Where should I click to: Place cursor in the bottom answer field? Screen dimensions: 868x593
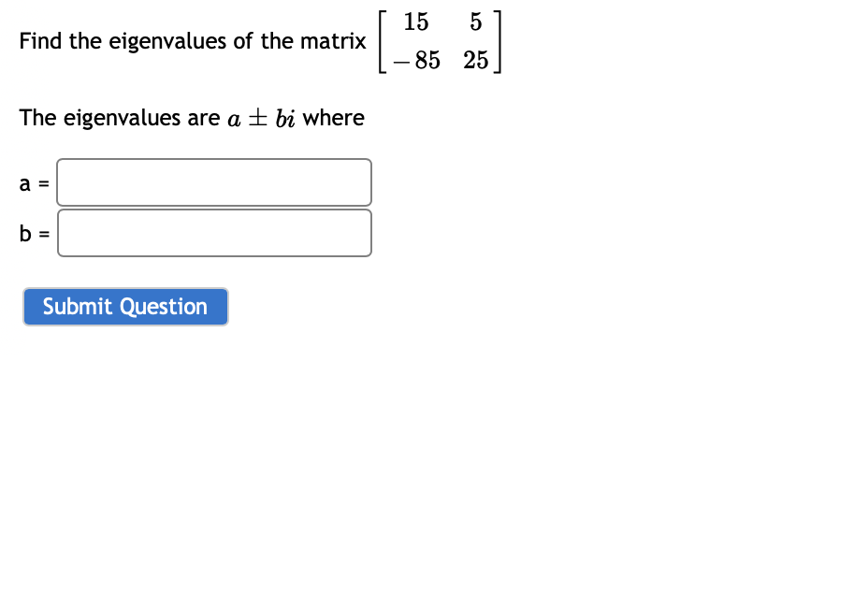click(x=213, y=233)
